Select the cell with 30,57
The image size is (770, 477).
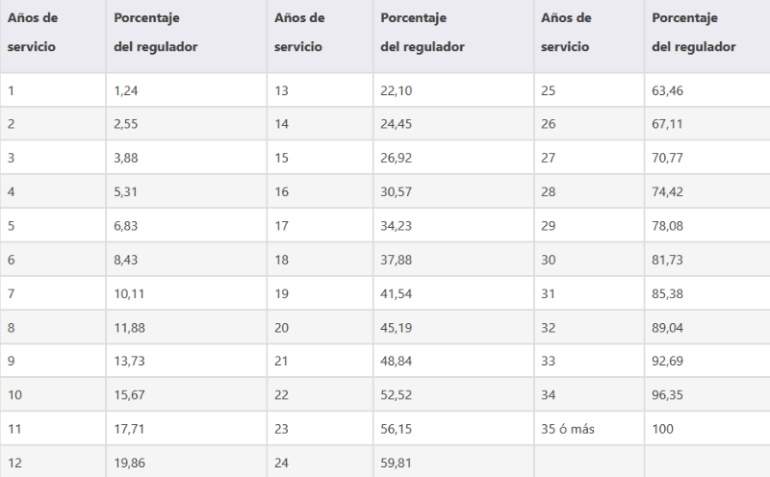(453, 192)
